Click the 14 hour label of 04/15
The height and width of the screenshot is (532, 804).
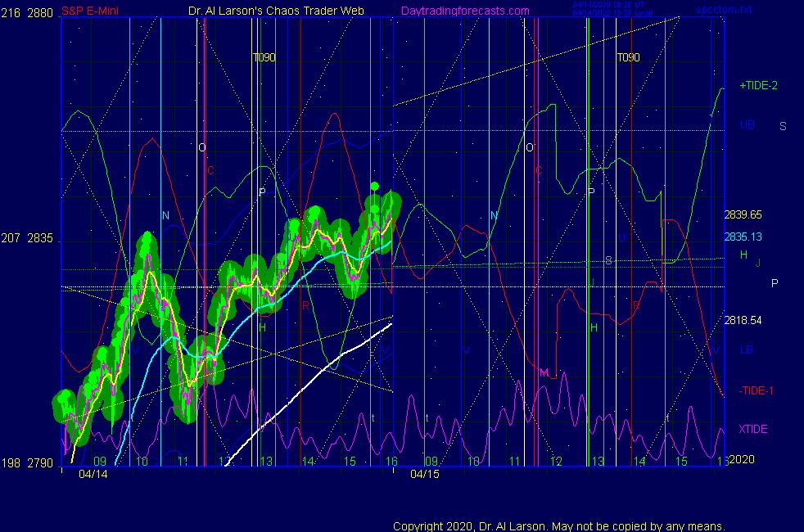point(639,462)
